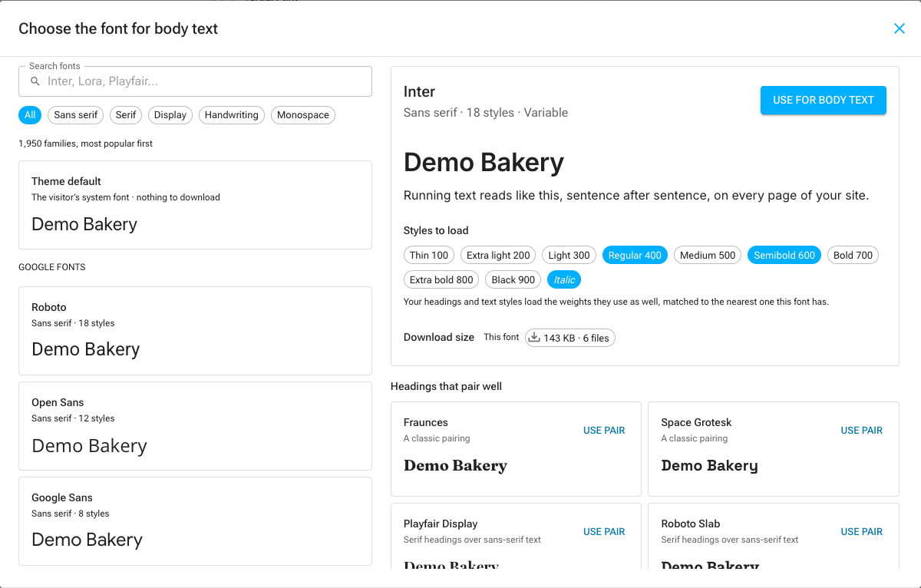Screen dimensions: 921x588
Task: Filter fonts by Sans serif
Action: point(76,115)
